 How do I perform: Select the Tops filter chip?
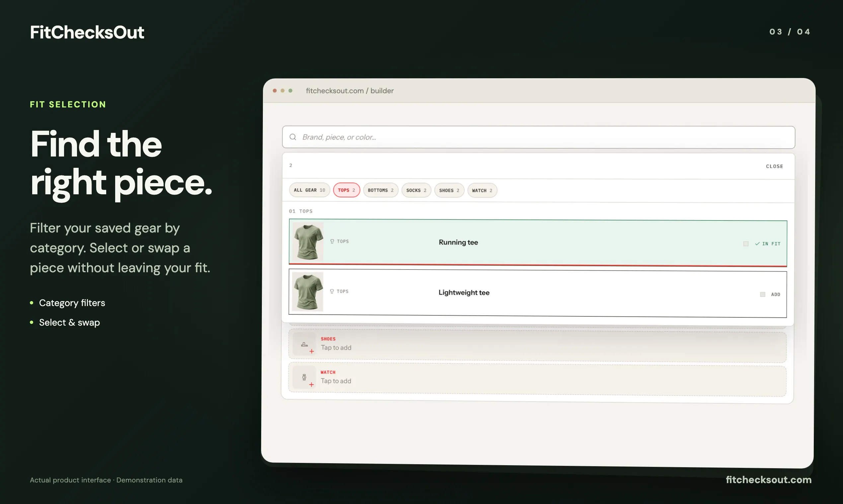[x=346, y=190]
